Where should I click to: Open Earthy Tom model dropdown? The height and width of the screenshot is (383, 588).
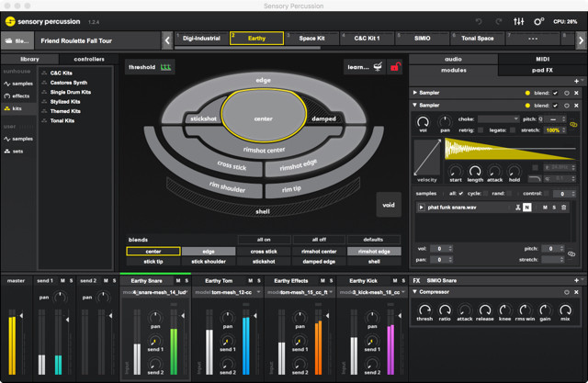[x=227, y=292]
